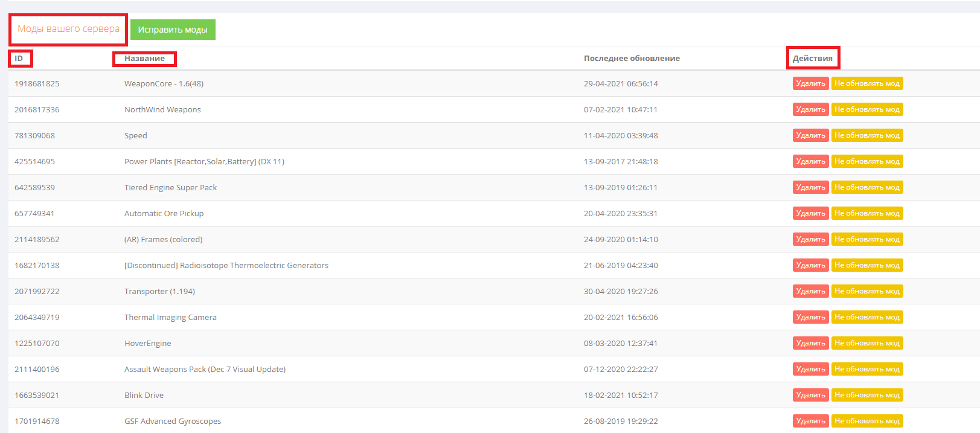The width and height of the screenshot is (980, 433).
Task: Disable updates for Blink Drive
Action: click(x=867, y=395)
